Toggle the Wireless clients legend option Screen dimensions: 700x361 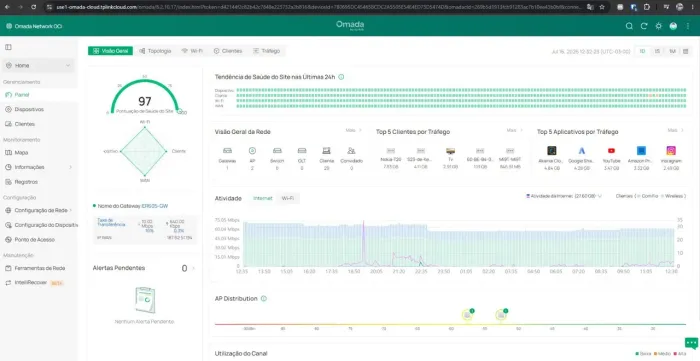pos(673,196)
